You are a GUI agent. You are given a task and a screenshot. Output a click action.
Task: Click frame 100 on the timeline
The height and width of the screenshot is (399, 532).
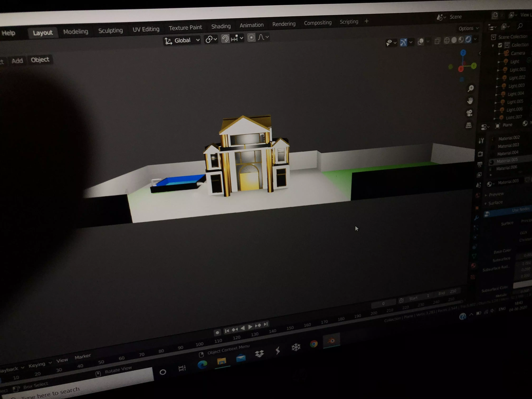[x=199, y=344]
